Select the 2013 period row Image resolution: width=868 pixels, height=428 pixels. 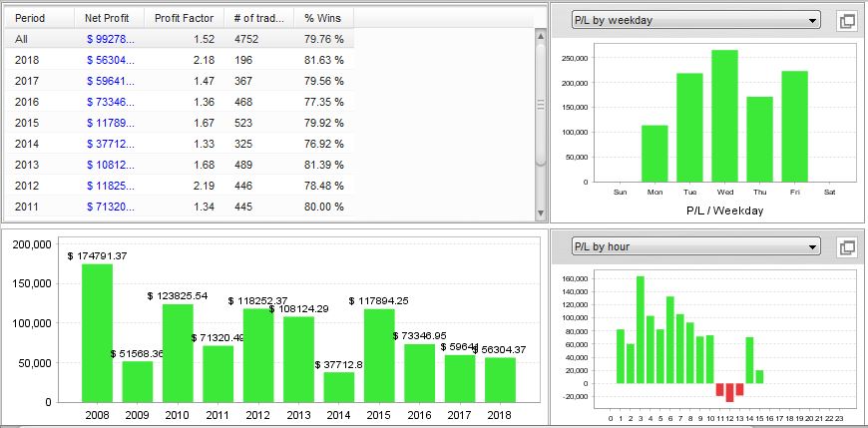click(x=180, y=165)
